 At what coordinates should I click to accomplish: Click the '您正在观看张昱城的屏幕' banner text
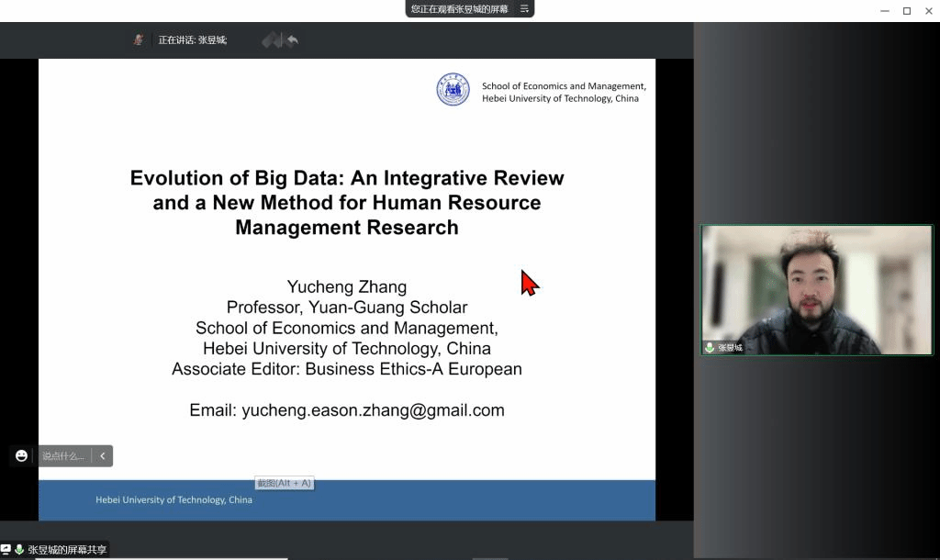pos(459,8)
